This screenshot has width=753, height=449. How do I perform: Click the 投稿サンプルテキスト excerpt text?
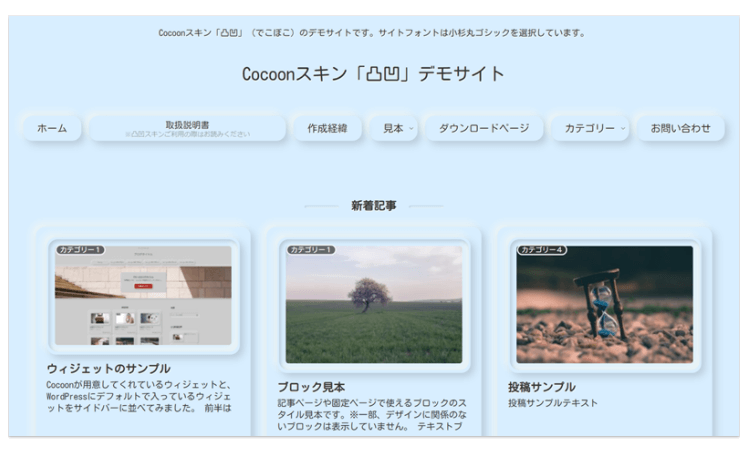click(x=553, y=403)
